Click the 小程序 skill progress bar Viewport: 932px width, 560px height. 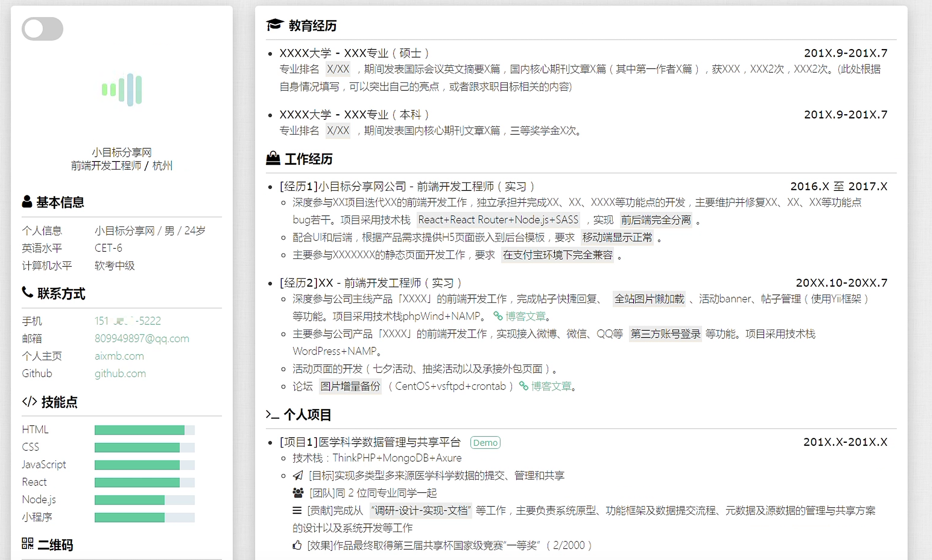tap(145, 517)
